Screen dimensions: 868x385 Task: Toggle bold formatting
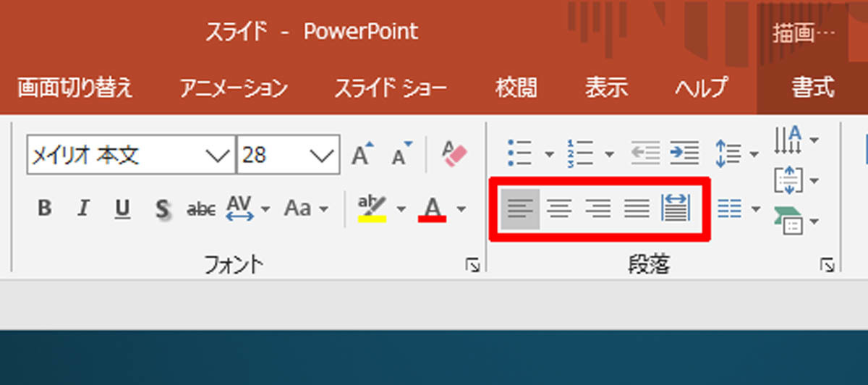45,209
